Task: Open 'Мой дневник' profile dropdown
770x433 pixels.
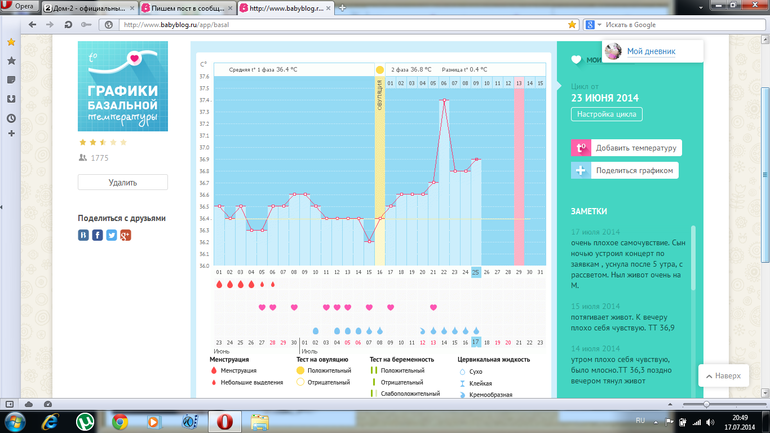Action: click(652, 51)
